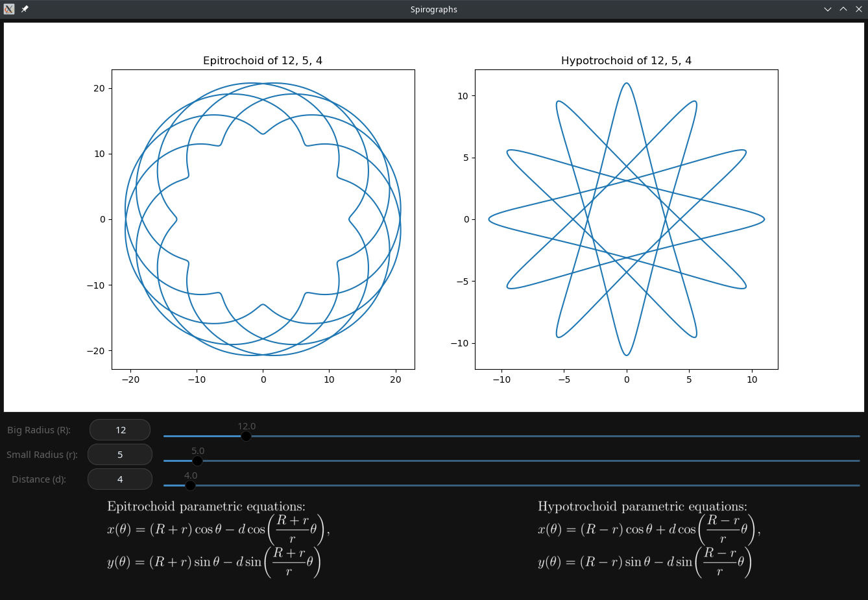
Task: Select the Distance (d) entry field
Action: coord(120,479)
